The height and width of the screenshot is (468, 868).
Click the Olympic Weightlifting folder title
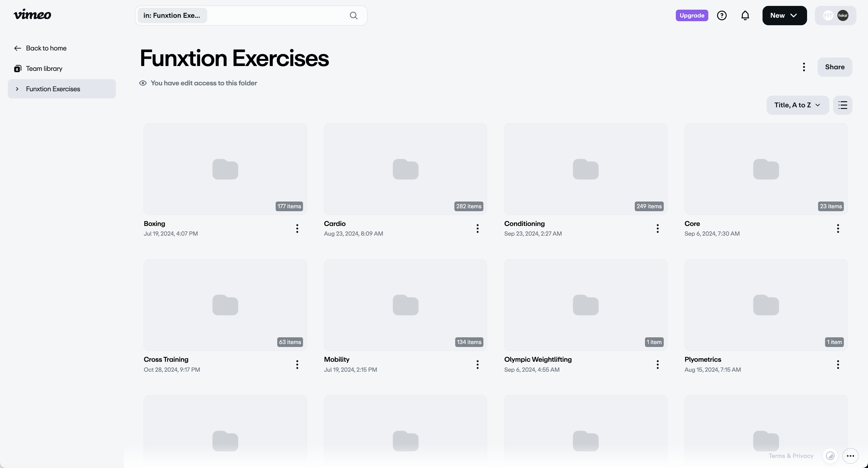click(538, 360)
